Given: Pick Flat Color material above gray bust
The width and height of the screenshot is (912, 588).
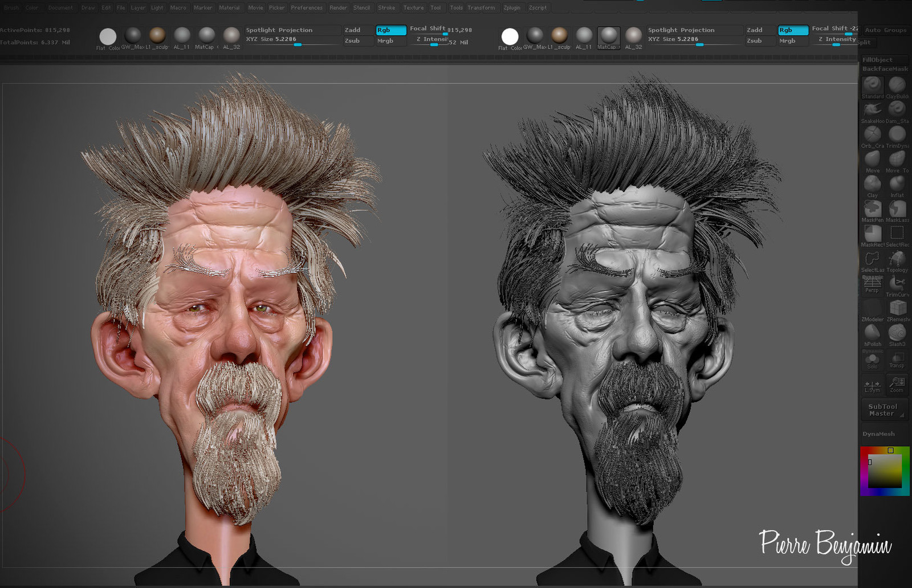Looking at the screenshot, I should tap(510, 38).
